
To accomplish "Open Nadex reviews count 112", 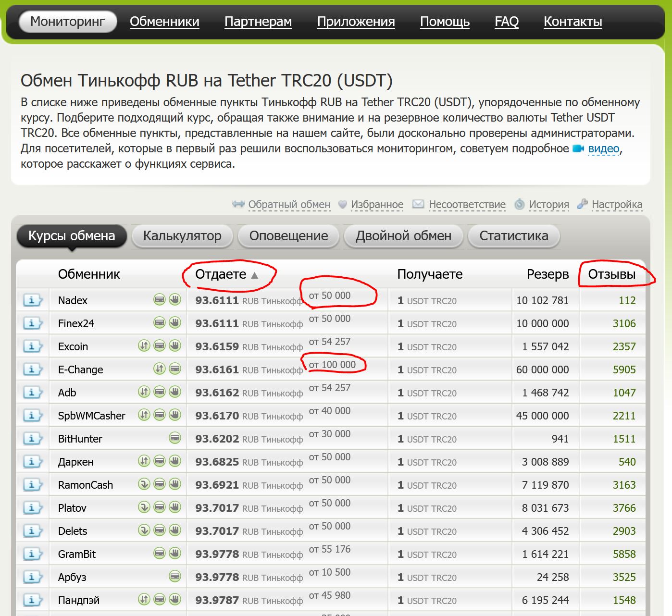I will [627, 300].
